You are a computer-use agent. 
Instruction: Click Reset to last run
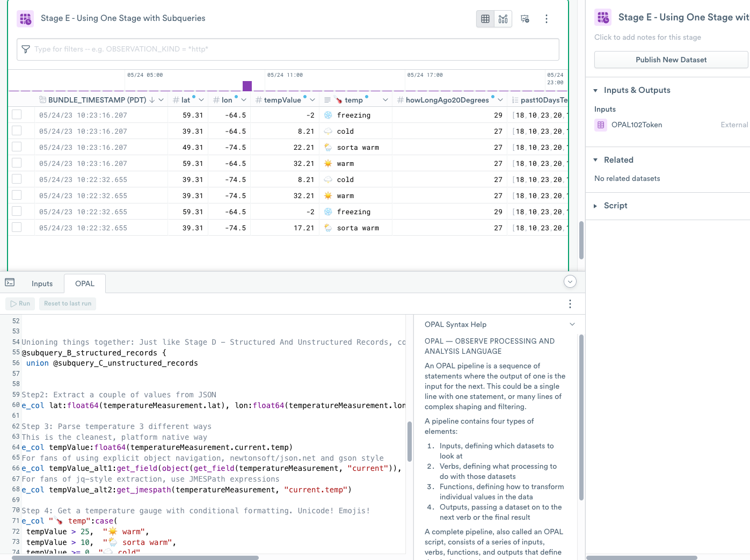tap(68, 304)
